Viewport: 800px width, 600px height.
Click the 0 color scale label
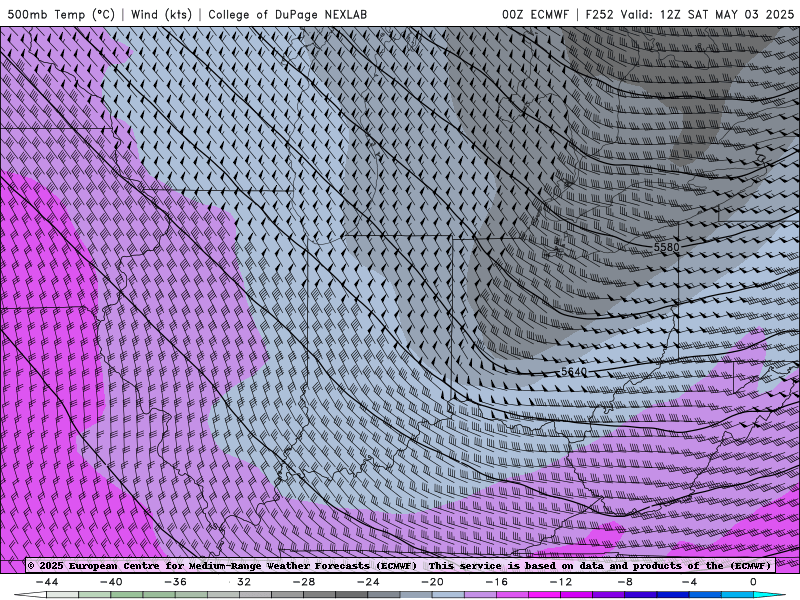[753, 582]
